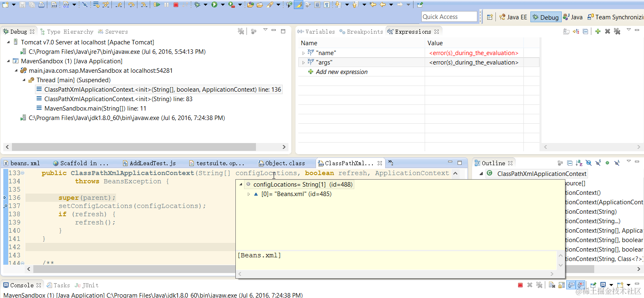Expand the "args" expression row
The width and height of the screenshot is (644, 298).
pyautogui.click(x=303, y=62)
